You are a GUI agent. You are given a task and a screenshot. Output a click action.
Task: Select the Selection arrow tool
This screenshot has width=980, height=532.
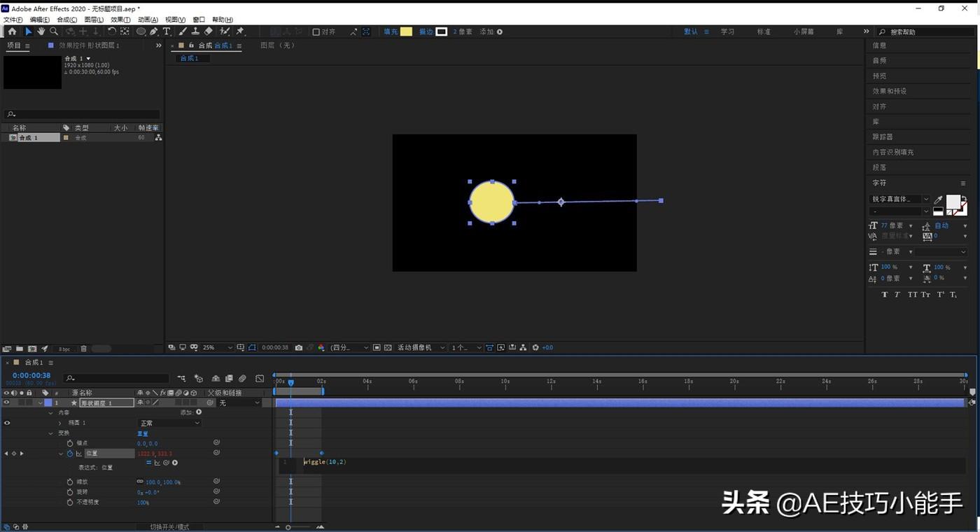(x=29, y=31)
